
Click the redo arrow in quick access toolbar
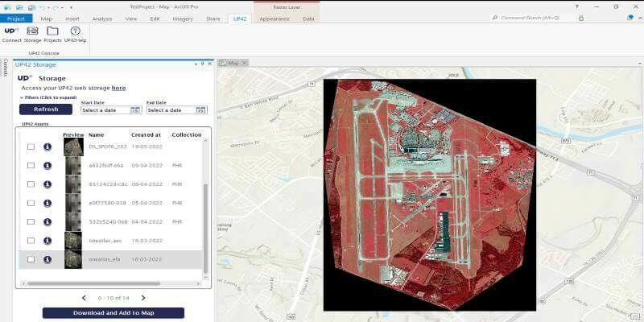pyautogui.click(x=55, y=7)
